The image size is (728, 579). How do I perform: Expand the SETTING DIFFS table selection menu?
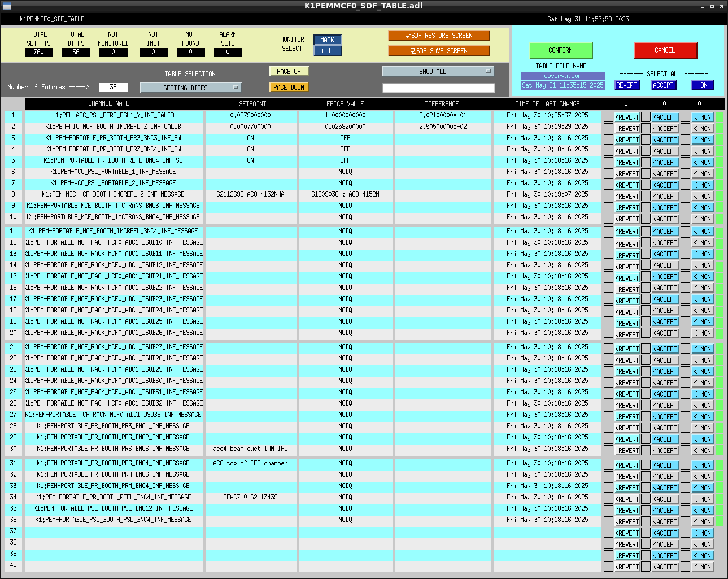[x=190, y=88]
